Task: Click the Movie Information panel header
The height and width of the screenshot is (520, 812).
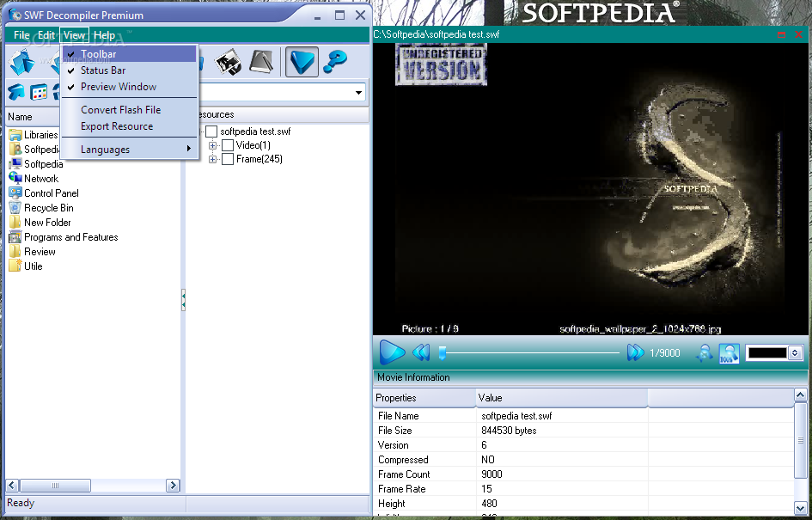Action: coord(589,377)
